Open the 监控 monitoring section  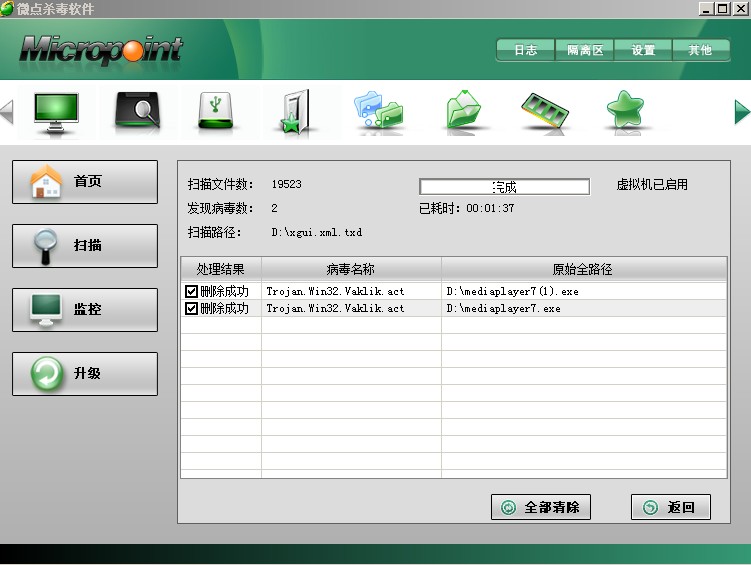coord(85,310)
